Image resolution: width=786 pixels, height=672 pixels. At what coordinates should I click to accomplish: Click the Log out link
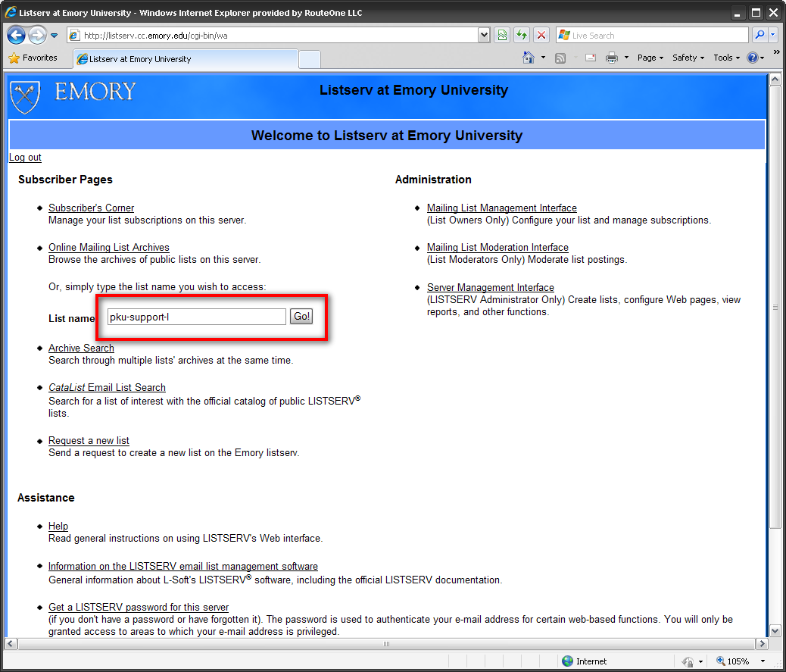click(25, 158)
